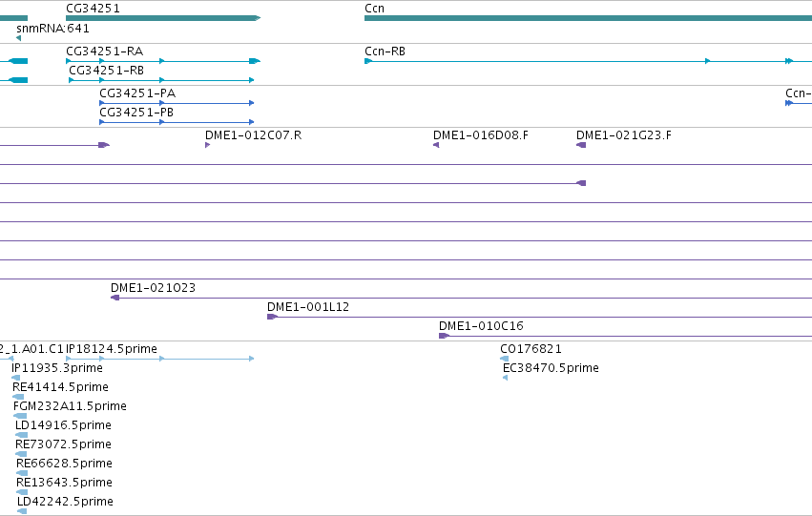Select the CG34251-RA transcript label
Image resolution: width=812 pixels, height=516 pixels.
105,52
